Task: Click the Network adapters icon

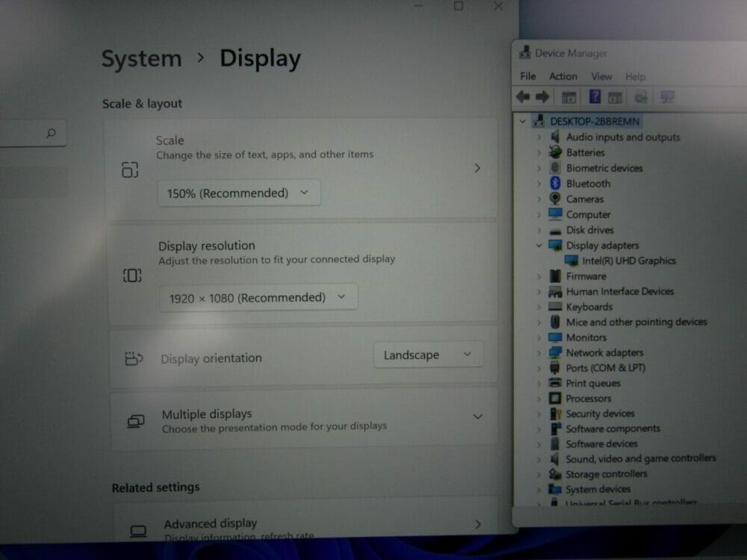Action: (555, 352)
